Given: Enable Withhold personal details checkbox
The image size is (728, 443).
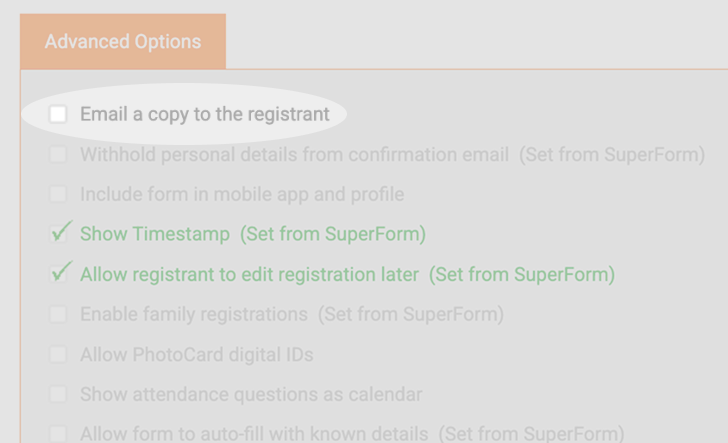Looking at the screenshot, I should point(58,155).
